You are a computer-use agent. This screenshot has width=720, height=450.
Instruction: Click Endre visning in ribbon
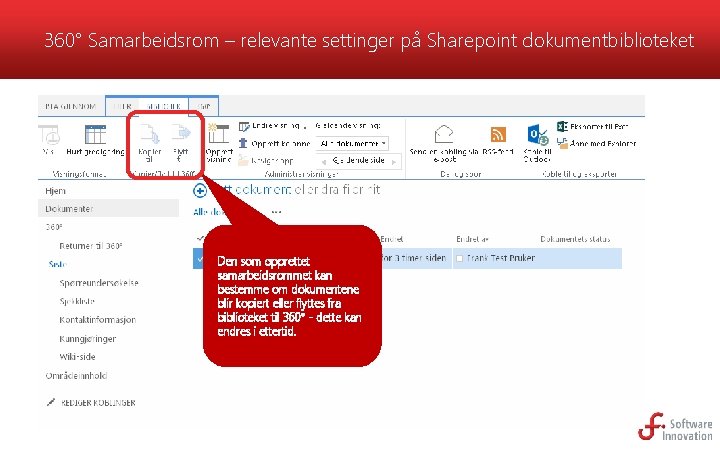(x=273, y=125)
